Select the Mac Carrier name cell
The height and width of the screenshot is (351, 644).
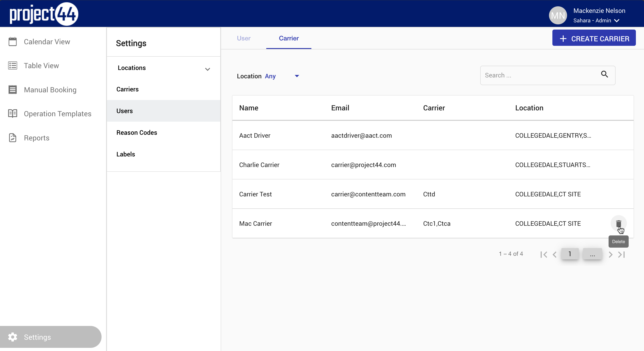255,223
